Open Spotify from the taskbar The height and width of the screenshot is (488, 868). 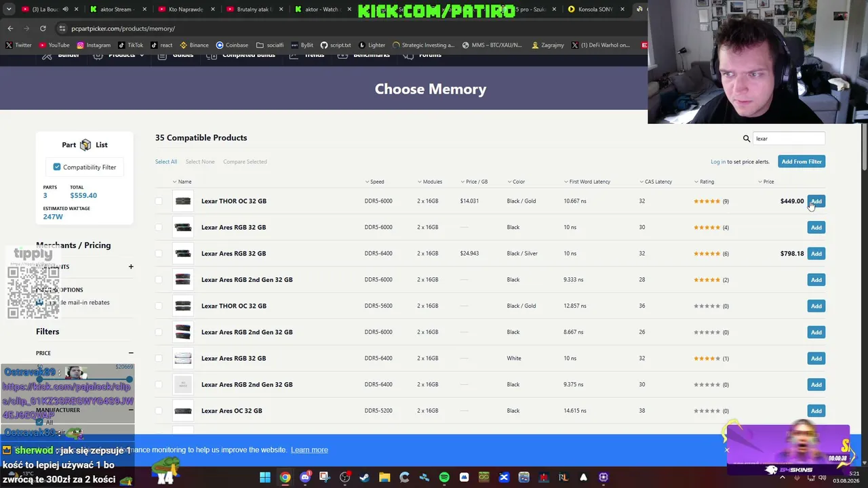[444, 477]
